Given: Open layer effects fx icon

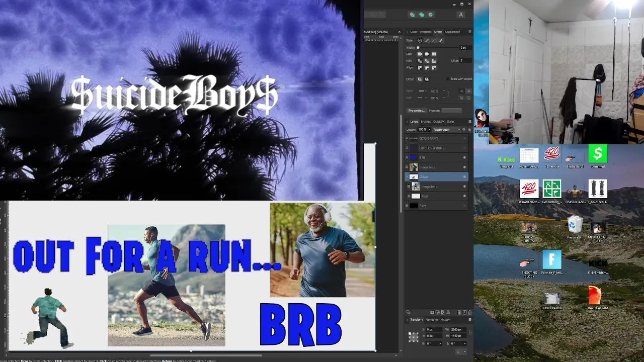Looking at the screenshot, I should [x=443, y=312].
